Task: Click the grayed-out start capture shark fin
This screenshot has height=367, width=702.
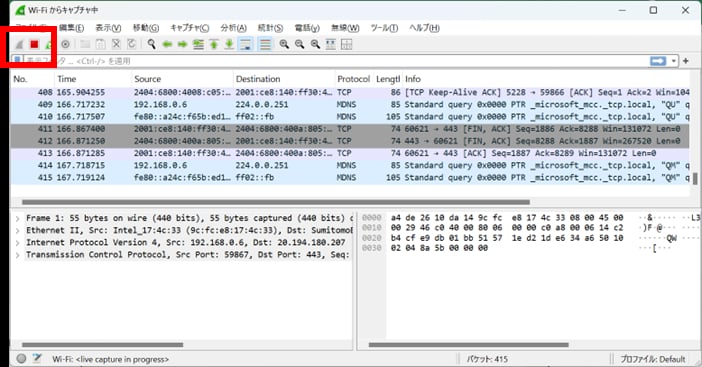Action: click(19, 44)
